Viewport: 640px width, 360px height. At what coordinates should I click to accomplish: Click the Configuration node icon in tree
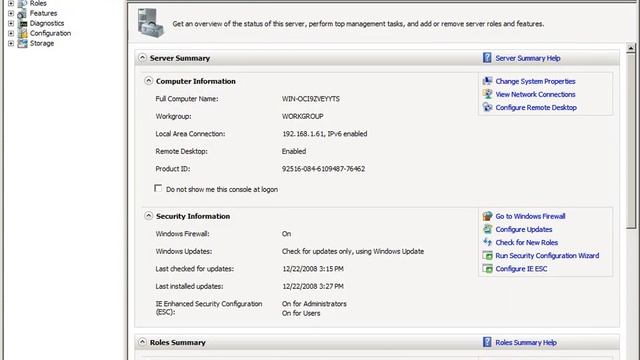pos(22,33)
